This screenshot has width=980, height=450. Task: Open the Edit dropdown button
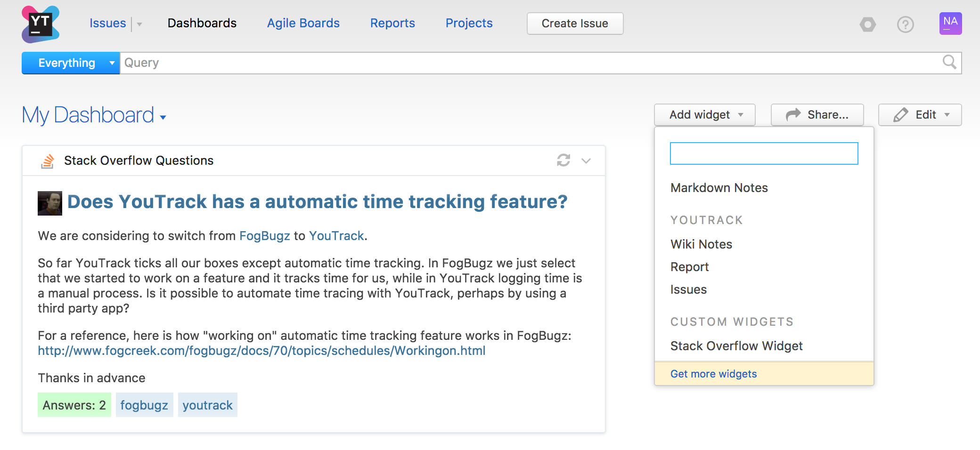pyautogui.click(x=920, y=115)
